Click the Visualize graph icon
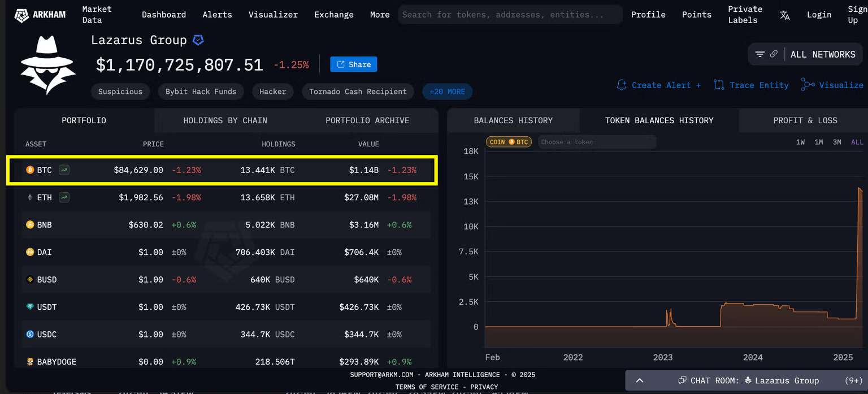This screenshot has height=394, width=868. coord(808,85)
